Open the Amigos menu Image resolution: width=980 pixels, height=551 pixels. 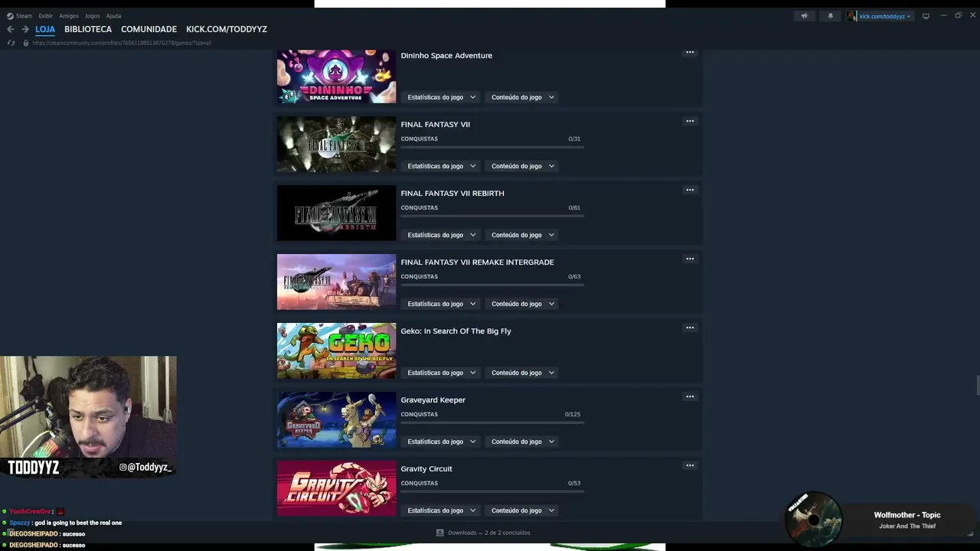(69, 15)
